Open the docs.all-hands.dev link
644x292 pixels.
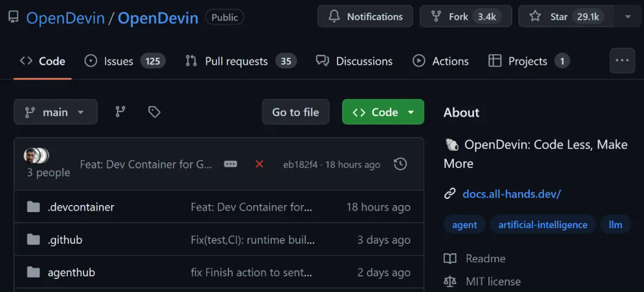pos(512,194)
